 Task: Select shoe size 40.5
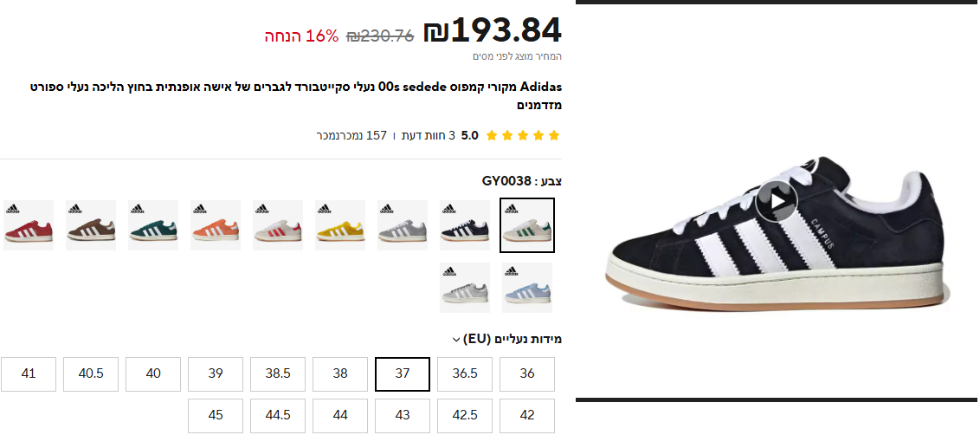click(91, 374)
